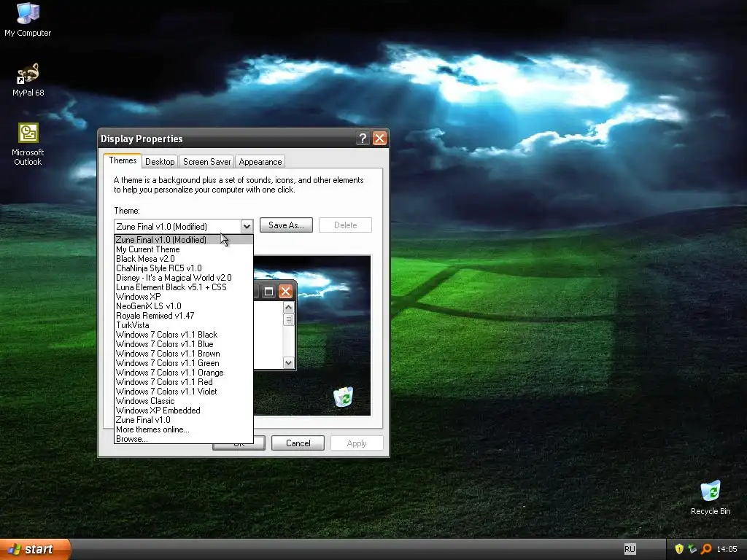Choose the Windows XP theme
The image size is (747, 560).
click(x=183, y=297)
